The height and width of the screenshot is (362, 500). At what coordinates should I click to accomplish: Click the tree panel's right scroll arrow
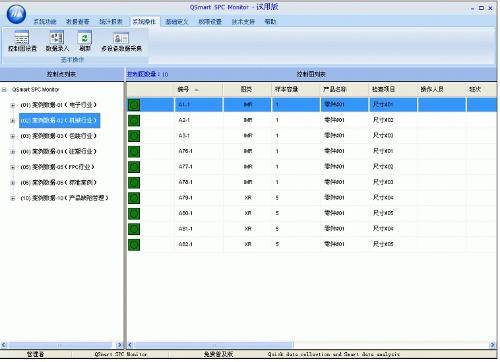tap(119, 345)
